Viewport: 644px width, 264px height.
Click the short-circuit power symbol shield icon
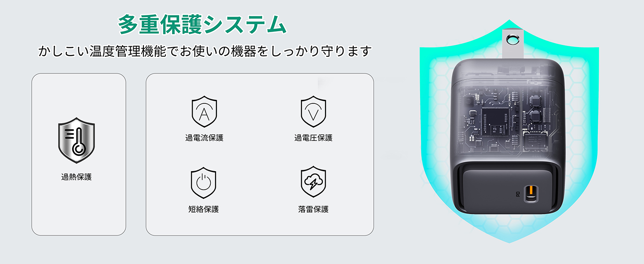(x=203, y=182)
